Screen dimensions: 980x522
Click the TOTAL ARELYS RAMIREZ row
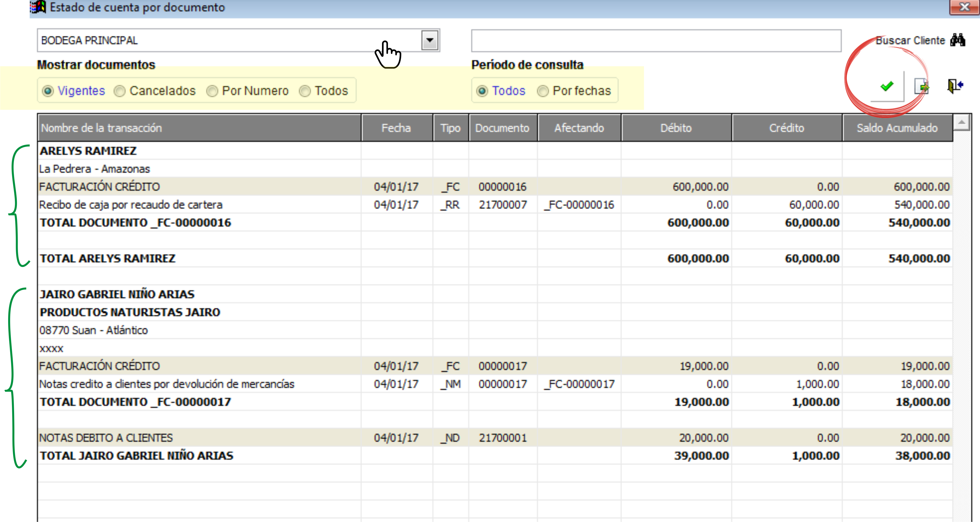[495, 259]
